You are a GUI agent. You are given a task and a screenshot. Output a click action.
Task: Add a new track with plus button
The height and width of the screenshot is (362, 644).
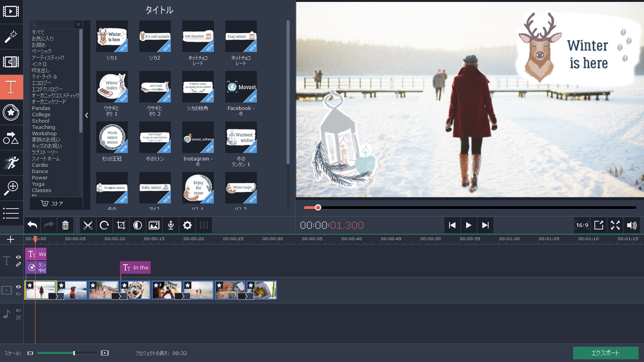tap(10, 239)
